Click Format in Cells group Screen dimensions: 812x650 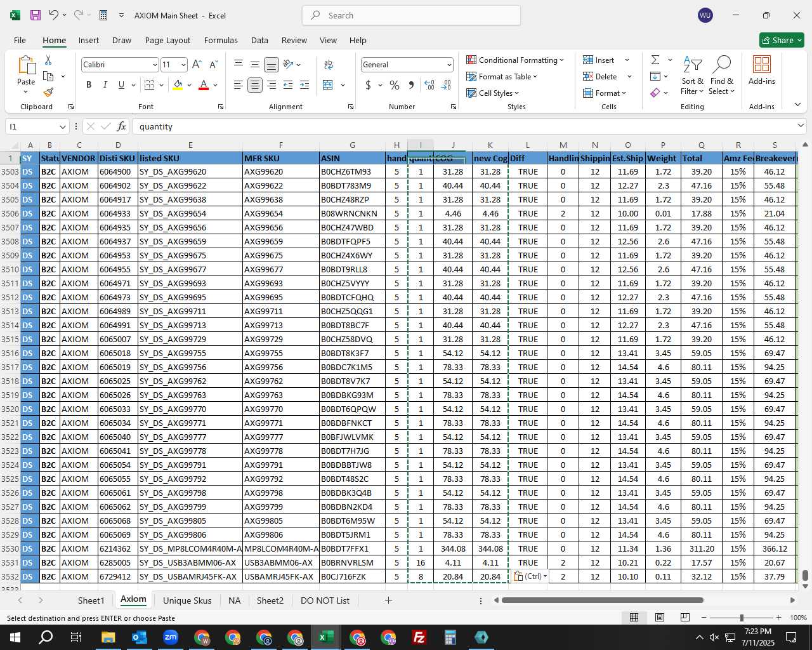[605, 93]
